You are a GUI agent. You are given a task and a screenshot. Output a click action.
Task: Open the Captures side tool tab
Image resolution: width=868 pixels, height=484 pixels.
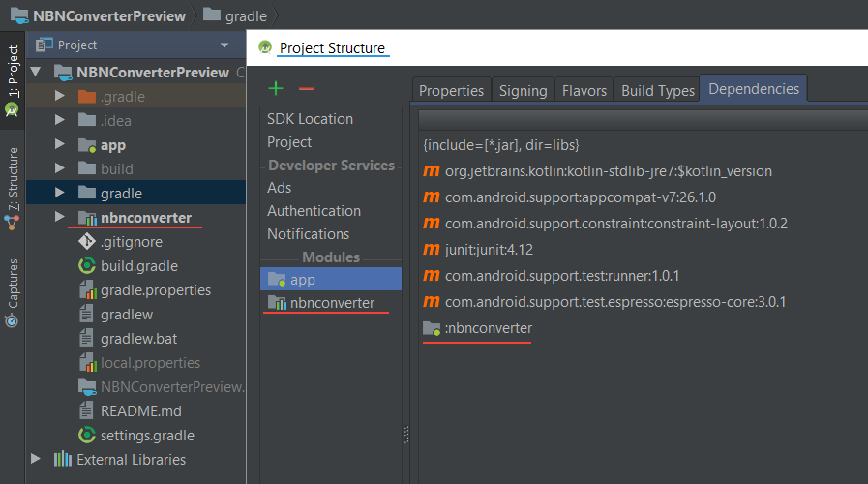(13, 293)
